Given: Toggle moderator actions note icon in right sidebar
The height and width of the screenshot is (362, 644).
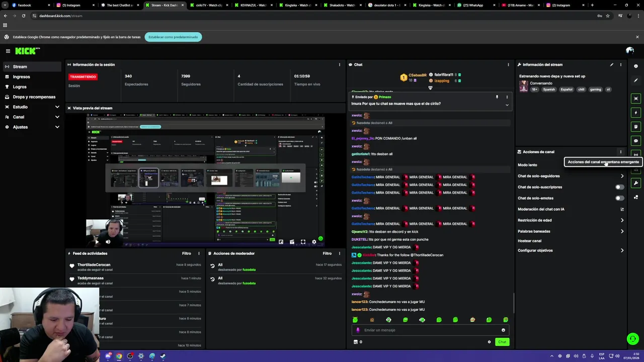Looking at the screenshot, I should coord(636,127).
